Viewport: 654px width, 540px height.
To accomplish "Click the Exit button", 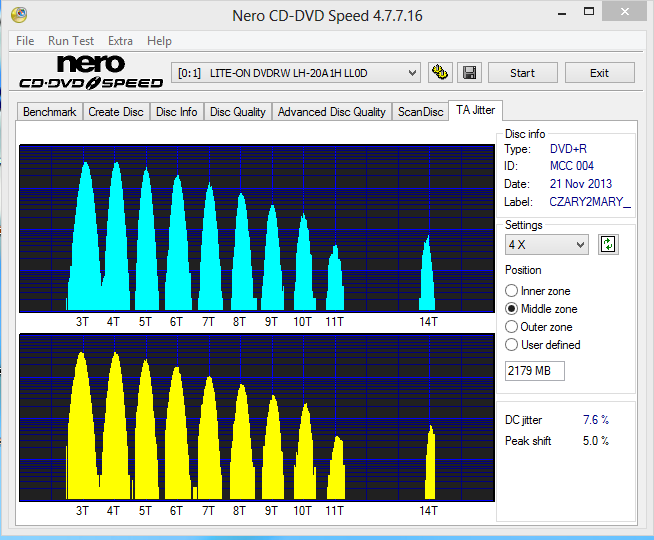I will [x=599, y=73].
